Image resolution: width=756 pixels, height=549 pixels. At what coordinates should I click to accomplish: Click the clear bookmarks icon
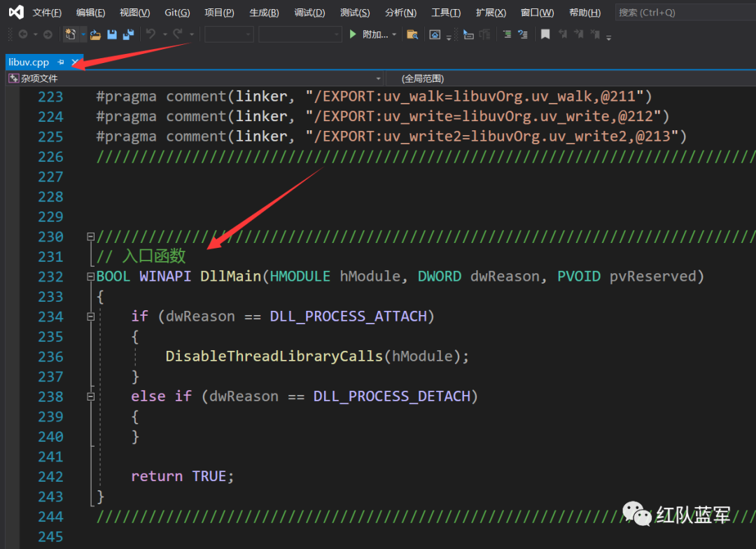coord(596,34)
